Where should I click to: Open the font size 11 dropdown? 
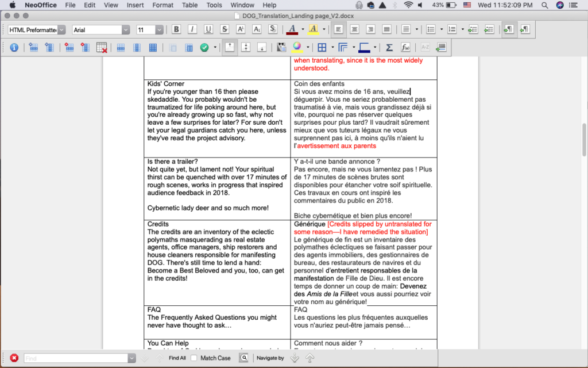coord(160,30)
